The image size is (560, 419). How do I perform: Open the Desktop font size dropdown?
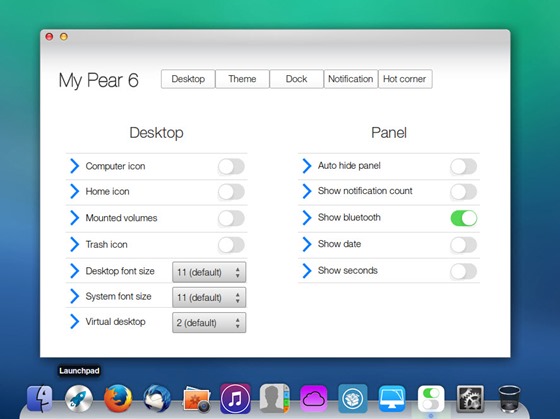[x=209, y=272]
